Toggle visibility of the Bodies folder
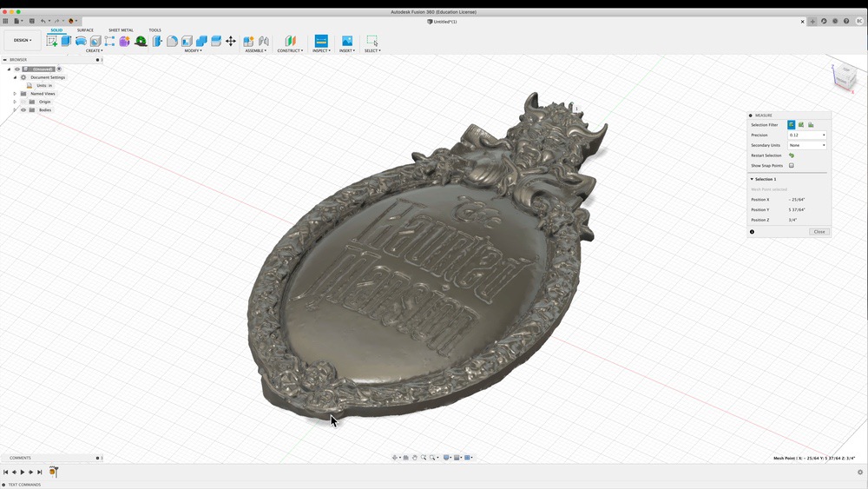The image size is (868, 489). 23,109
